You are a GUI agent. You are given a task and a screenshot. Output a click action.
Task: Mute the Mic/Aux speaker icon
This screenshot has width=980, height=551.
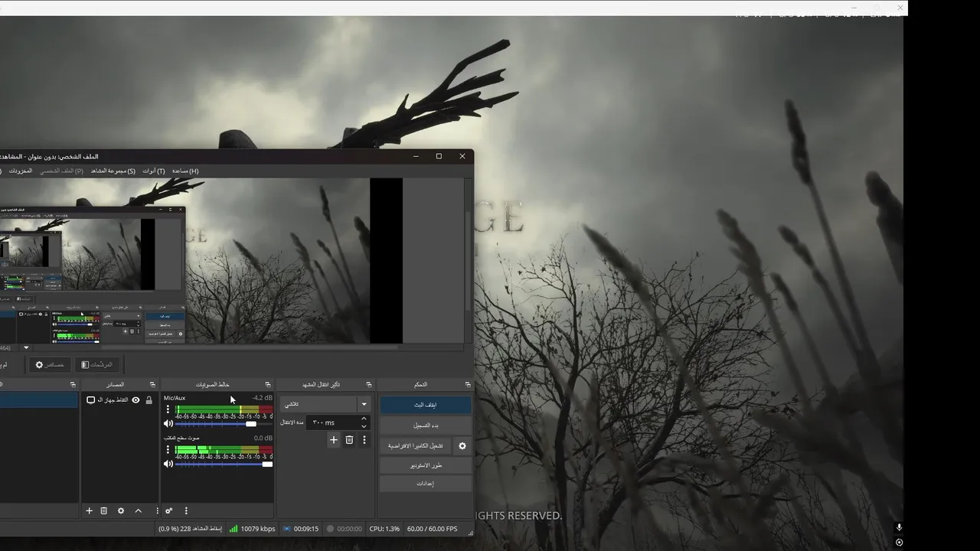[168, 423]
